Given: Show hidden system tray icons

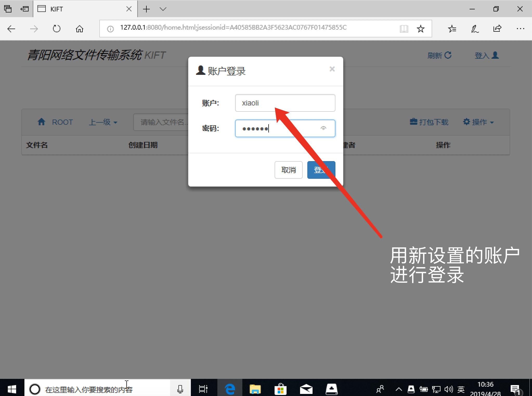Looking at the screenshot, I should click(399, 389).
